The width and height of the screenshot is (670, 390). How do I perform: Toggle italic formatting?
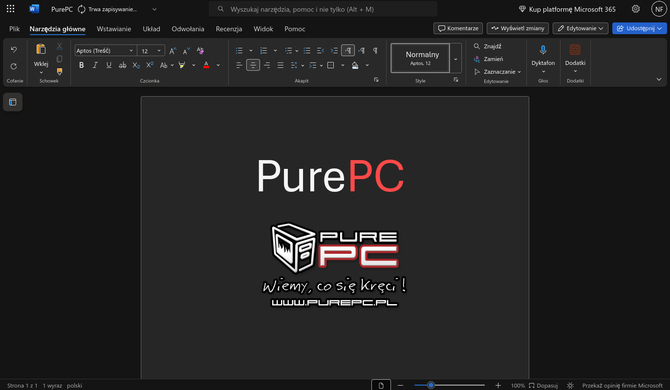95,65
